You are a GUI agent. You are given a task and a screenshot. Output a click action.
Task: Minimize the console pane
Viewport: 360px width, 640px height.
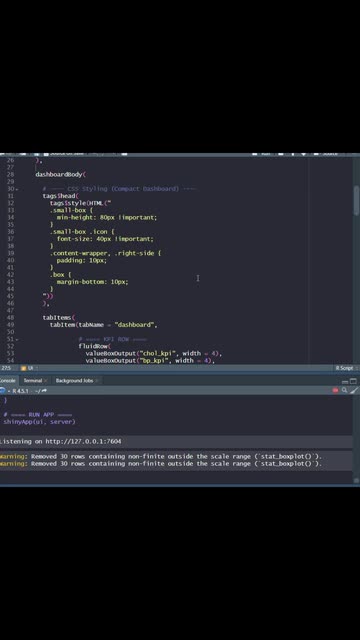click(x=345, y=381)
